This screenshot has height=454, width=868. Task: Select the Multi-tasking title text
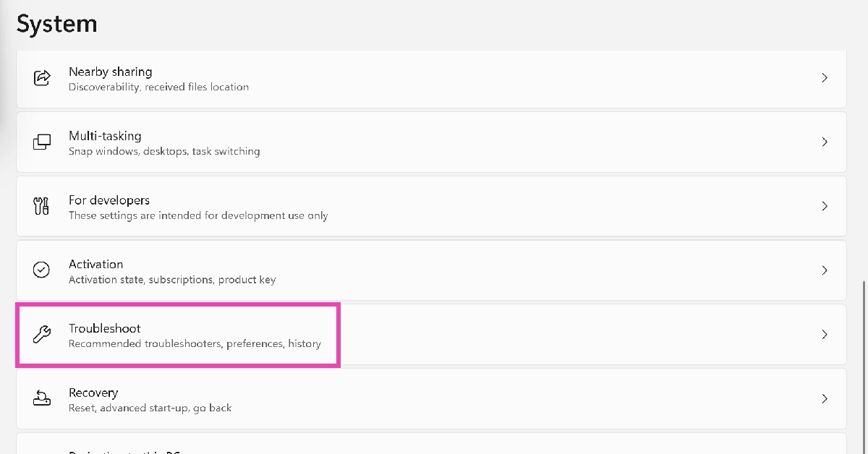click(x=105, y=136)
